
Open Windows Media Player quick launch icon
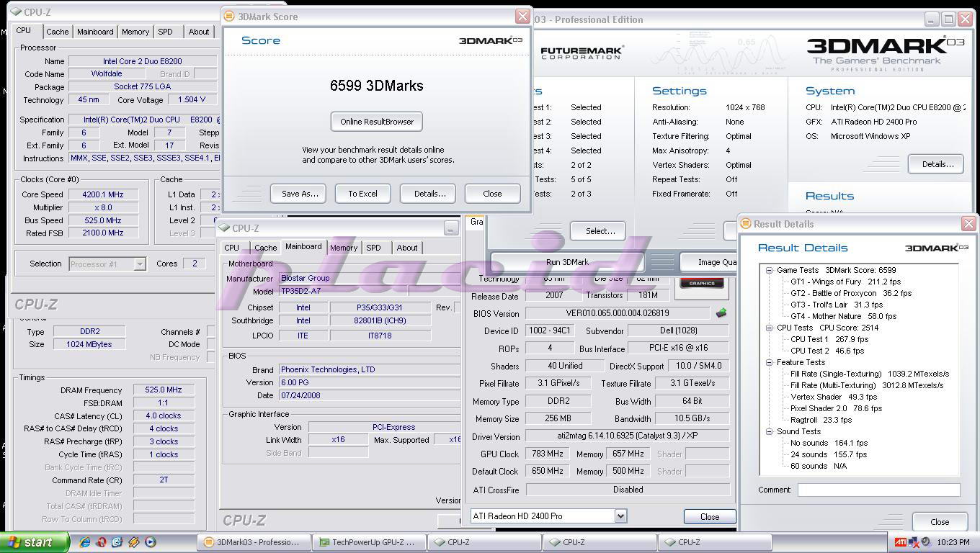click(x=151, y=542)
